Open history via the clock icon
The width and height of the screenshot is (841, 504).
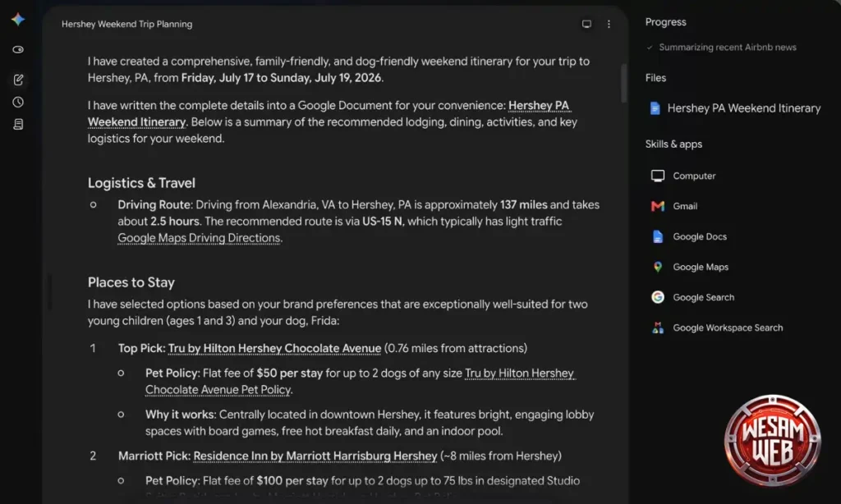pyautogui.click(x=18, y=102)
